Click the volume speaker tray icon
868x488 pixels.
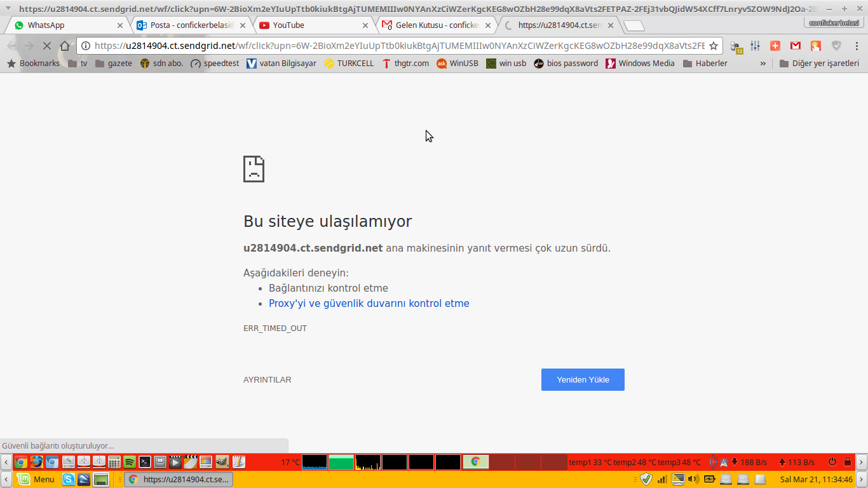tap(693, 479)
